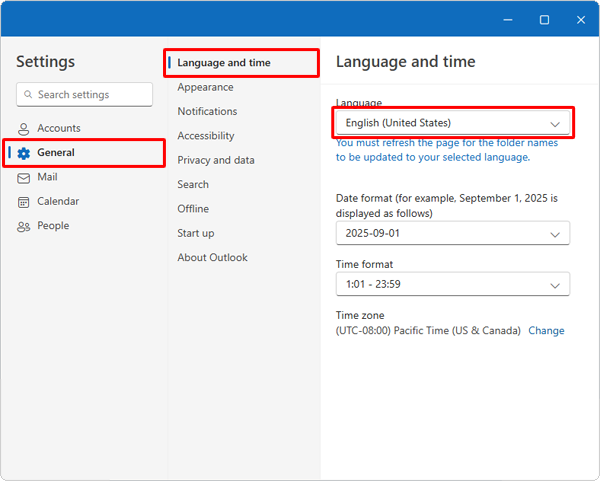600x481 pixels.
Task: Click the Time format chevron arrow
Action: (x=555, y=285)
